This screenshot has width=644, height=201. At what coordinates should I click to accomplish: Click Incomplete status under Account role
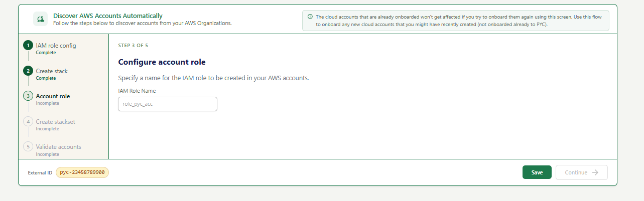pos(48,103)
